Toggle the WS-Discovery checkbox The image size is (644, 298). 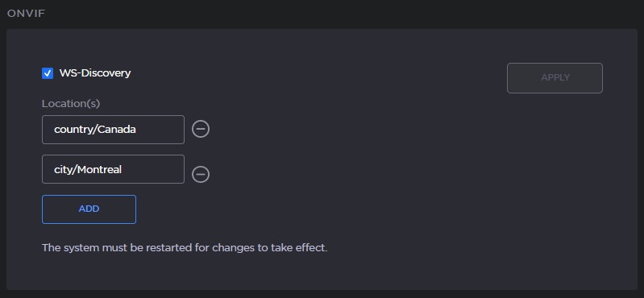(48, 73)
